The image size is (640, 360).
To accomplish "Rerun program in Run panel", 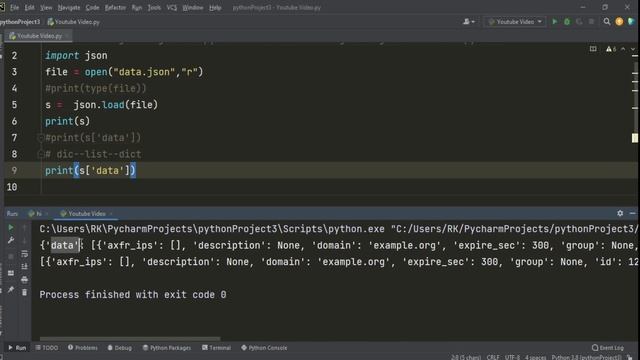I will [x=11, y=227].
